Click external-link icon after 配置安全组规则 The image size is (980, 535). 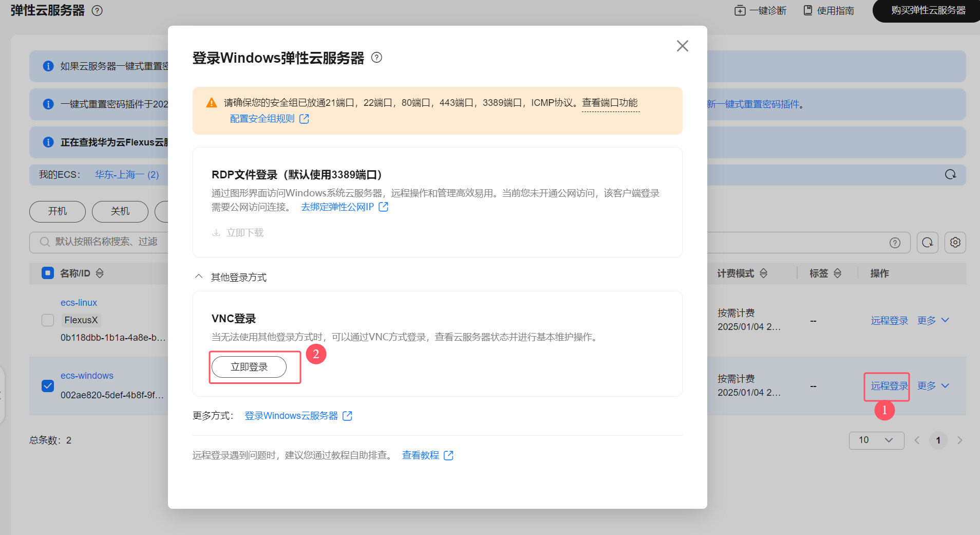pyautogui.click(x=304, y=119)
